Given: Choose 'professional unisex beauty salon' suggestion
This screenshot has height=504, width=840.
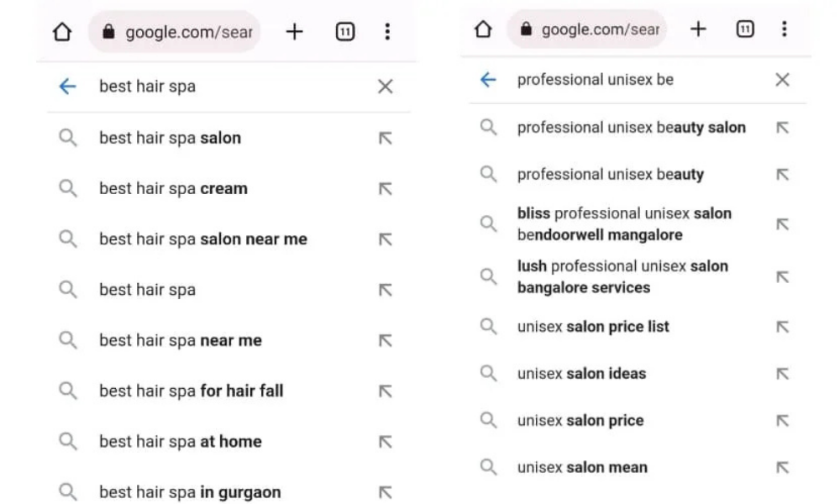Looking at the screenshot, I should 631,128.
